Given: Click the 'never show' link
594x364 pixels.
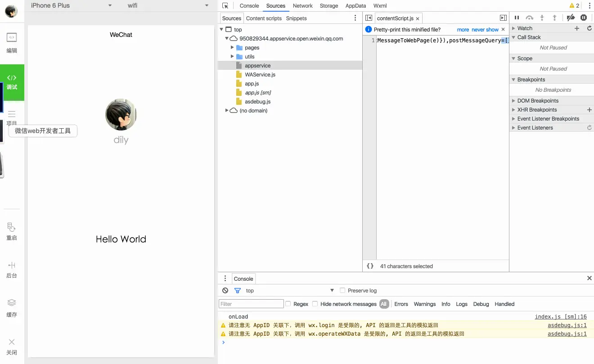Looking at the screenshot, I should coord(485,30).
